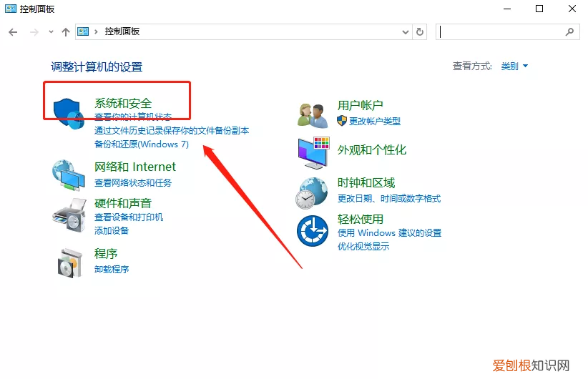Expand breadcrumb chevron before 控制面板

(x=96, y=32)
